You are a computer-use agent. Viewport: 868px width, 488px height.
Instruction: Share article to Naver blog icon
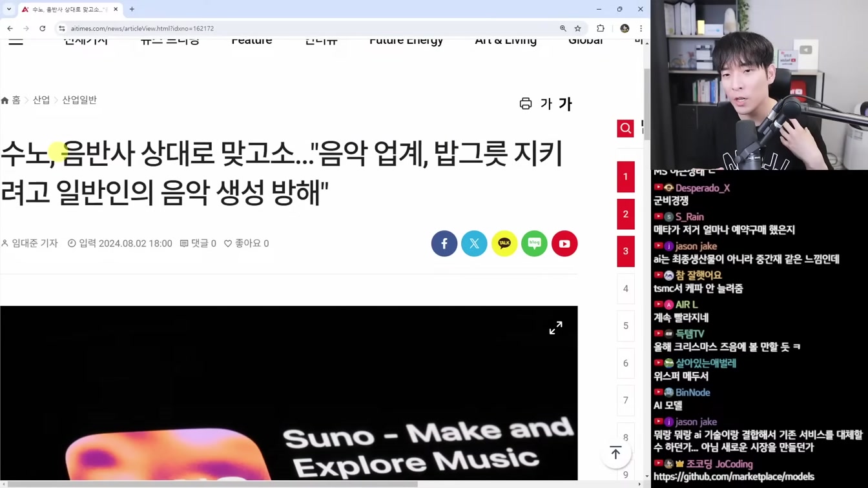click(x=534, y=243)
